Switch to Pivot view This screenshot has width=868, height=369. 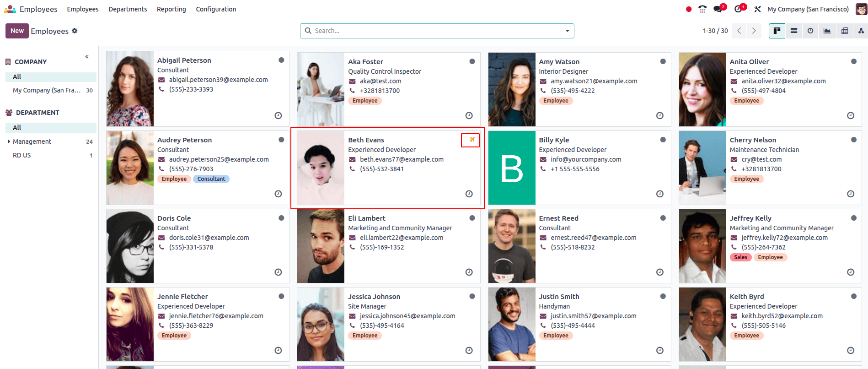click(x=845, y=31)
